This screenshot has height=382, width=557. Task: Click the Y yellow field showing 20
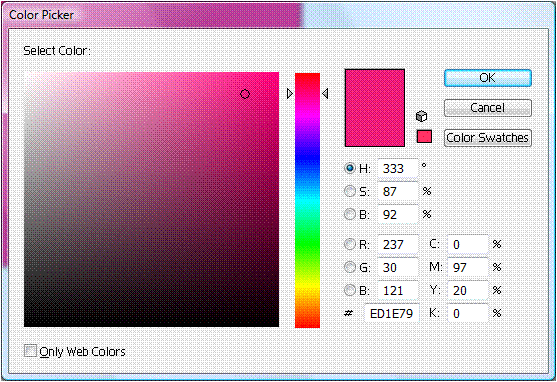pos(467,290)
